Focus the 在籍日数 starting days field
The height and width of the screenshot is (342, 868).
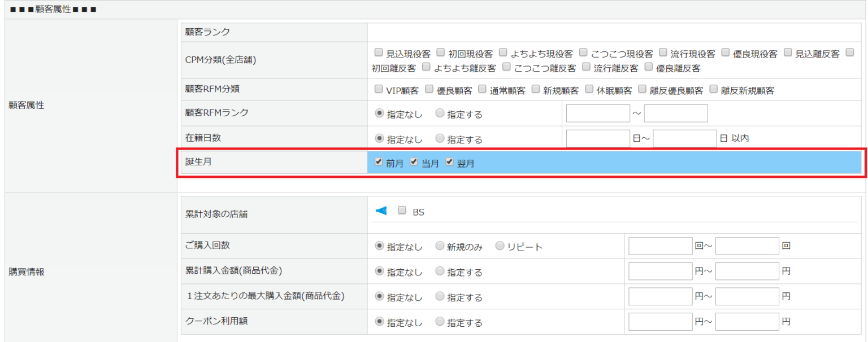(x=598, y=138)
